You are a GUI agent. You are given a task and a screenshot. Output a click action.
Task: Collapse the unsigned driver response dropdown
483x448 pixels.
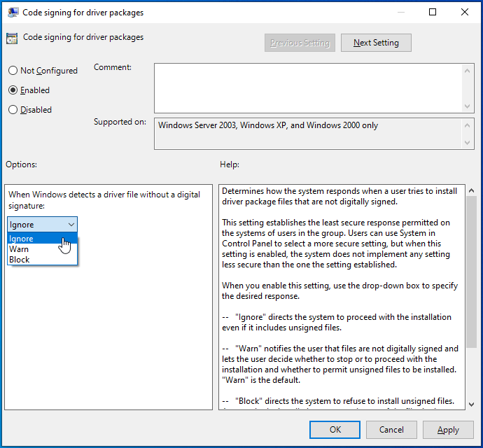click(71, 225)
